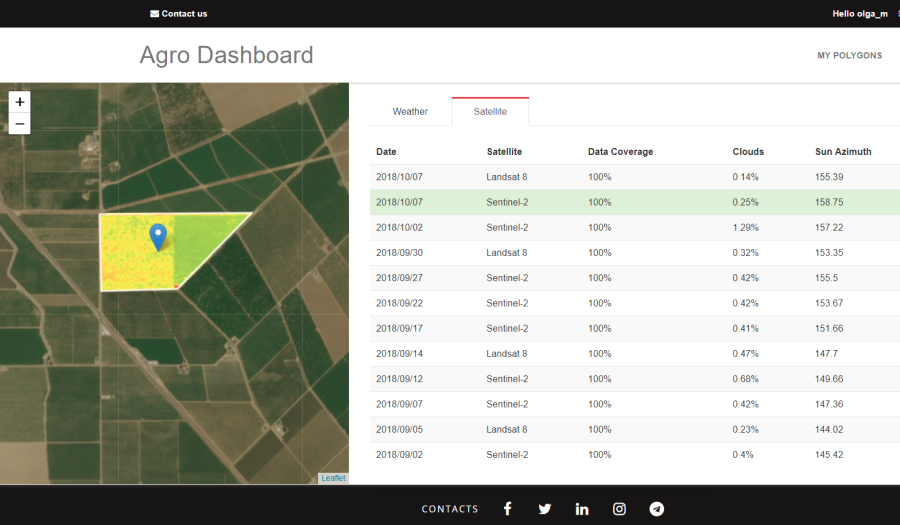Screen dimensions: 900x525
Task: Zoom in on the map
Action: click(20, 102)
